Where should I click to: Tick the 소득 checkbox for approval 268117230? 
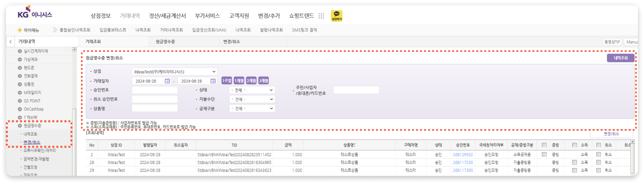575,162
